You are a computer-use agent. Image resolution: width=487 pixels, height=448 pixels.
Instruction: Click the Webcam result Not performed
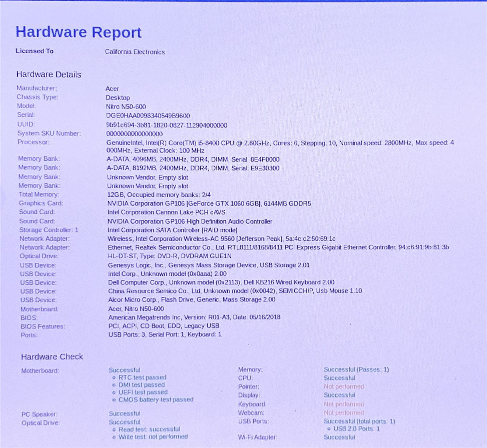[x=344, y=413]
